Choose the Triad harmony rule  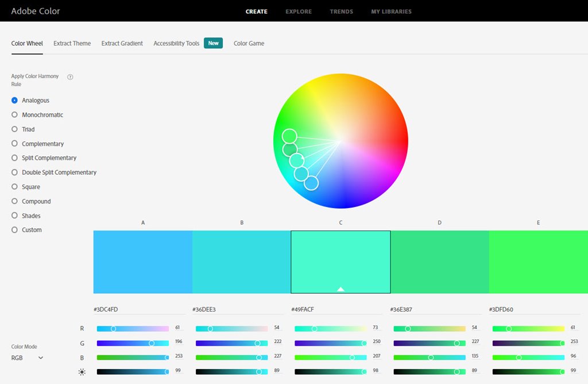pos(28,129)
